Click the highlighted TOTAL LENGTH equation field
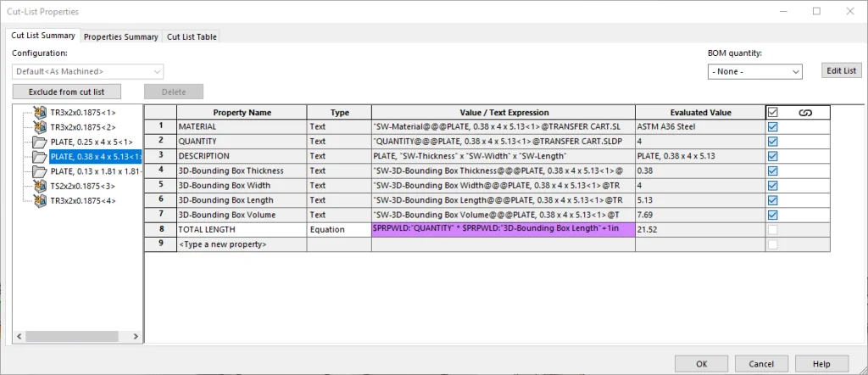Image resolution: width=868 pixels, height=375 pixels. tap(504, 229)
